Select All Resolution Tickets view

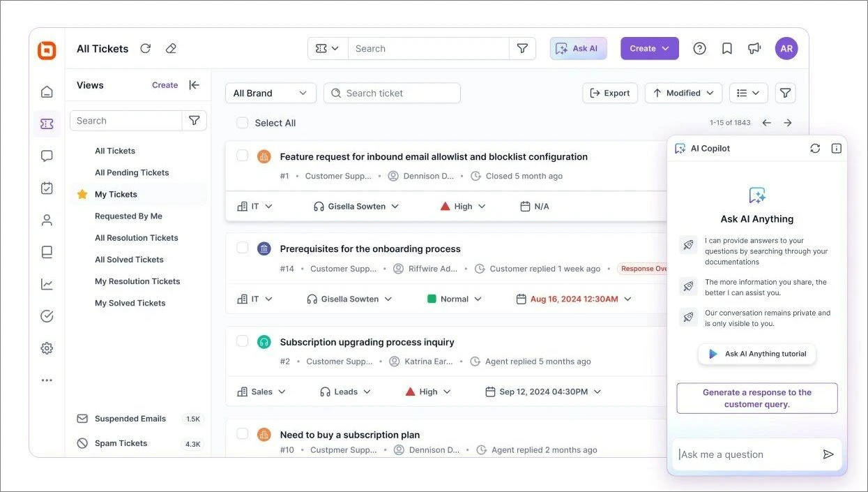[137, 237]
